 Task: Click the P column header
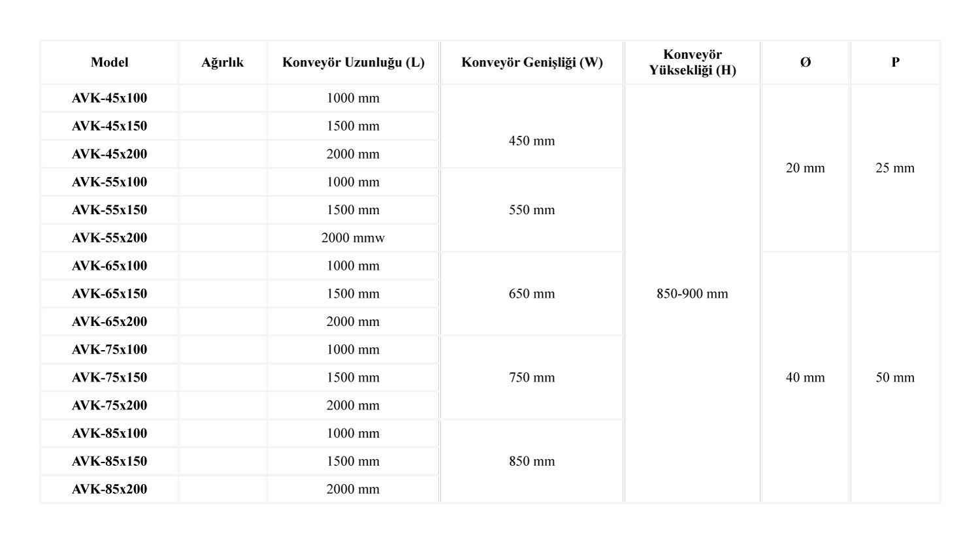pyautogui.click(x=895, y=62)
